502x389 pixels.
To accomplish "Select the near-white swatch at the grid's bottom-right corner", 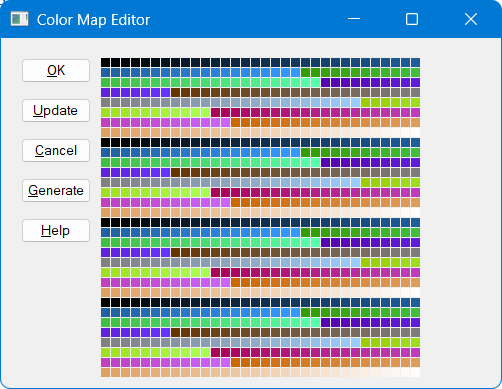I will click(416, 372).
